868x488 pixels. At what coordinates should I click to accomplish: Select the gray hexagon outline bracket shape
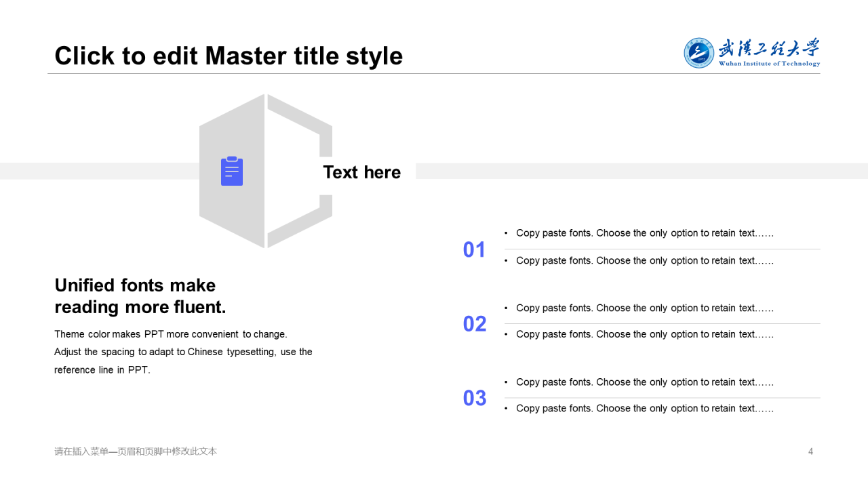pyautogui.click(x=300, y=171)
